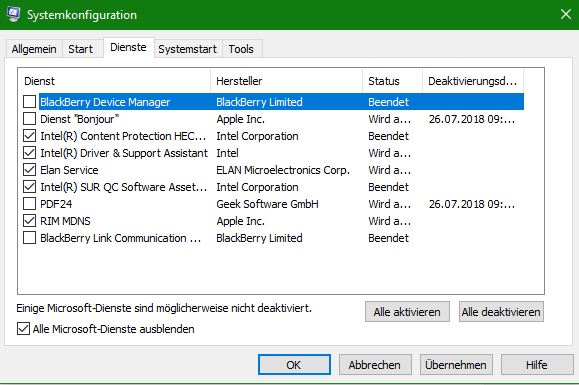Apply changes with Übernehmen button
Viewport: 579px width, 385px height.
click(x=456, y=365)
